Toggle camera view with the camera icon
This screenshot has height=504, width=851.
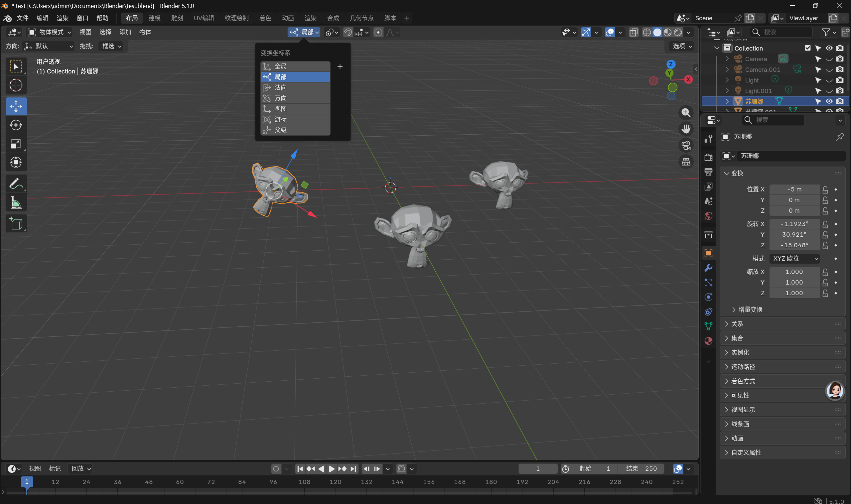(x=686, y=145)
